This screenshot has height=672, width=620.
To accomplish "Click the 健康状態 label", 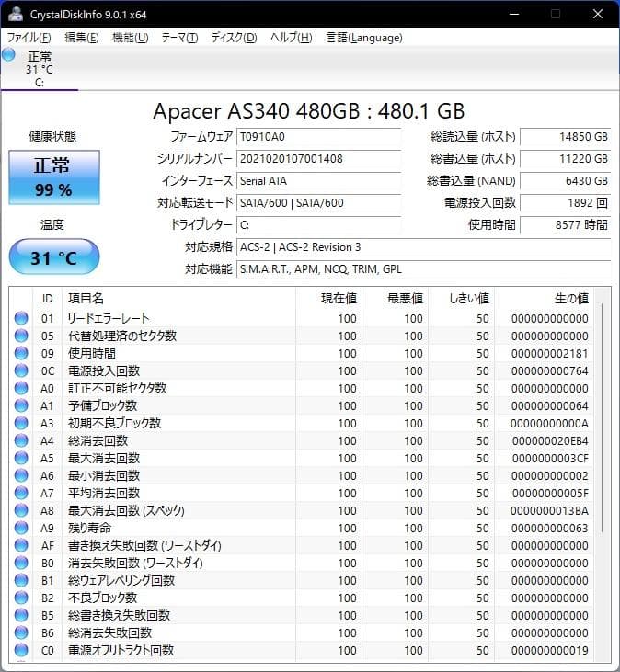I will (x=52, y=137).
